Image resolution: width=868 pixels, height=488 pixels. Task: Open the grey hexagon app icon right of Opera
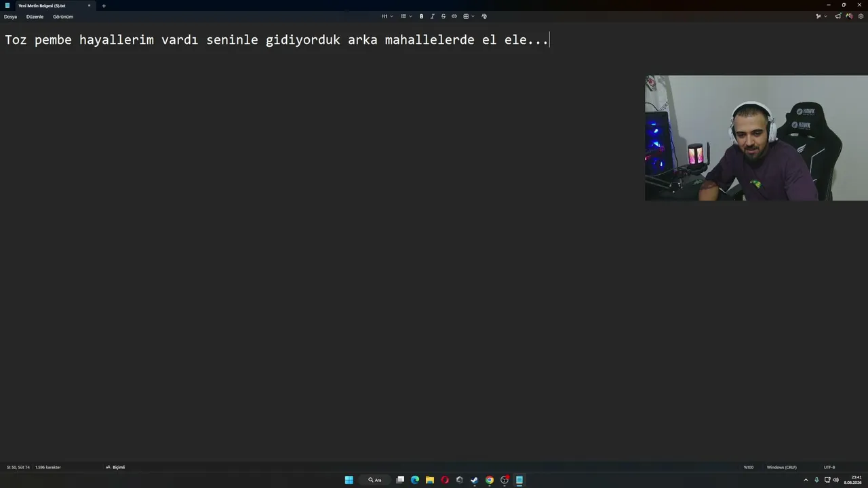tap(460, 480)
